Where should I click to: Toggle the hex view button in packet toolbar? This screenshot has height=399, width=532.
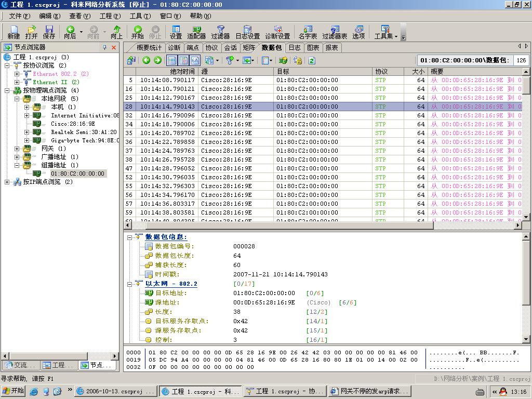pyautogui.click(x=195, y=60)
